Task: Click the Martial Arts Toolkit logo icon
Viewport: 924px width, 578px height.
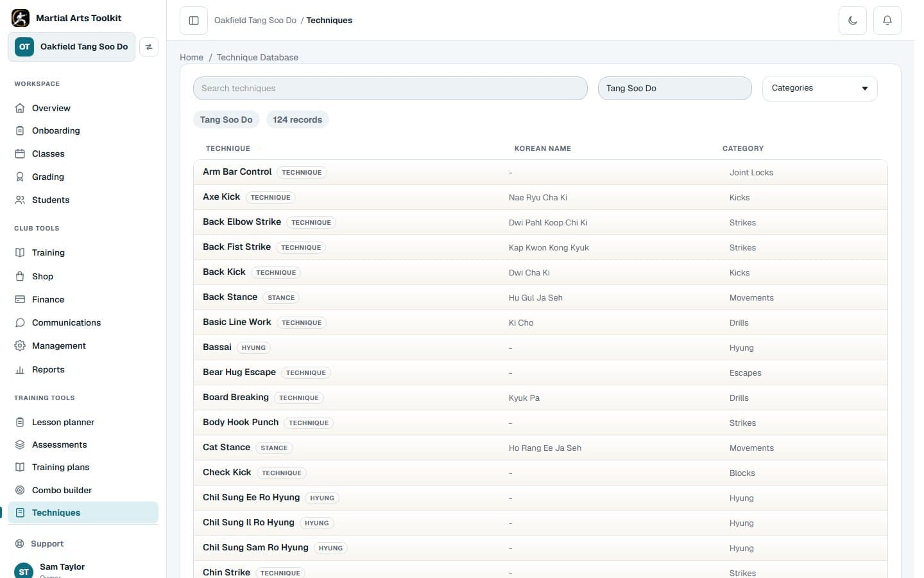Action: [x=21, y=18]
